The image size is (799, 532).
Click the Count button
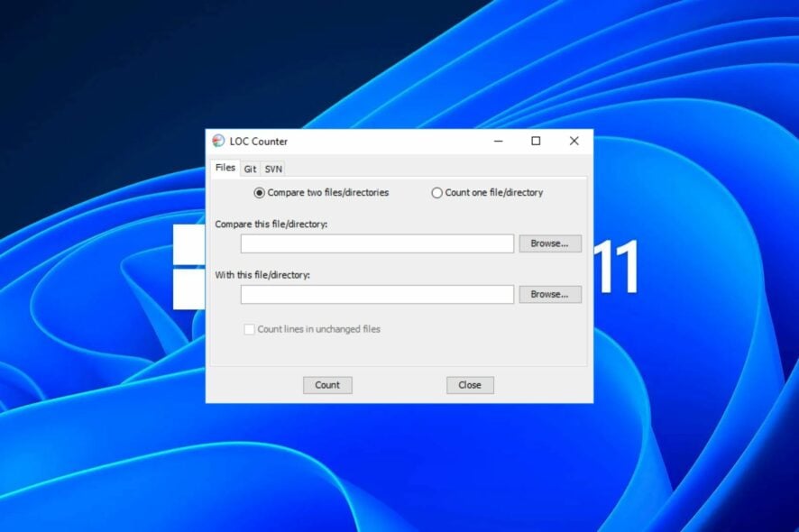(327, 385)
